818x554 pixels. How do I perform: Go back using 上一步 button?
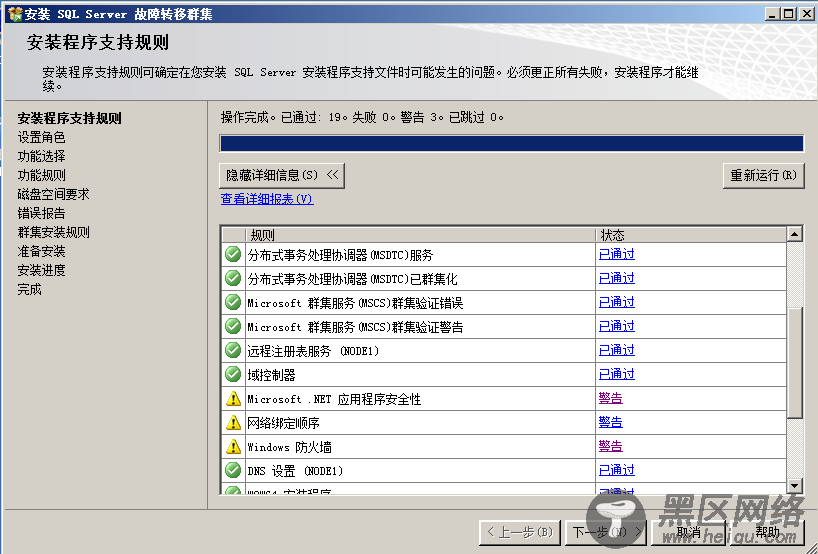(520, 532)
